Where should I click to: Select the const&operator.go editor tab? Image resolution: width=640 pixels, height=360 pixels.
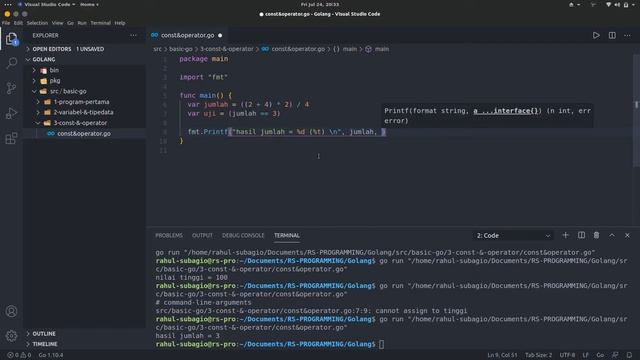[x=187, y=36]
